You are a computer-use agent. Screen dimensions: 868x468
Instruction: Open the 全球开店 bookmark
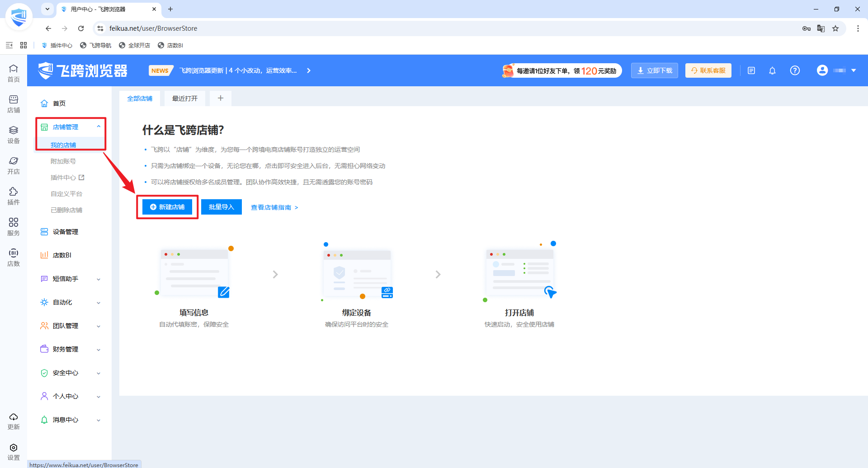[135, 45]
